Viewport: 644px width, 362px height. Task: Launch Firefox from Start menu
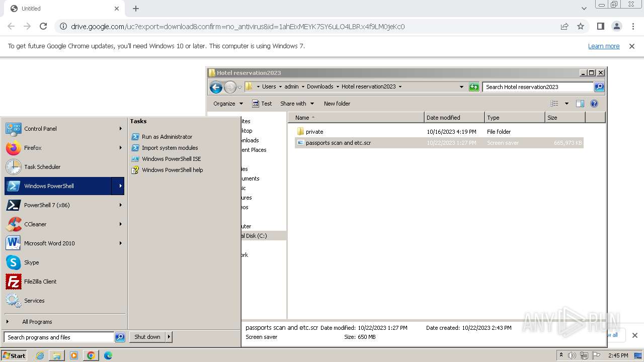(64, 148)
